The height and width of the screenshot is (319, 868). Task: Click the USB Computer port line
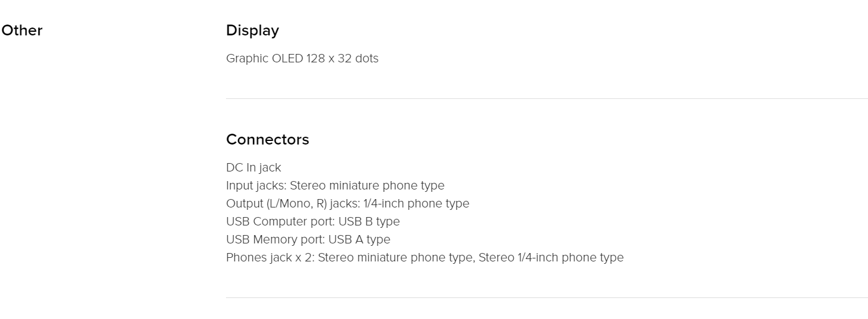[313, 221]
